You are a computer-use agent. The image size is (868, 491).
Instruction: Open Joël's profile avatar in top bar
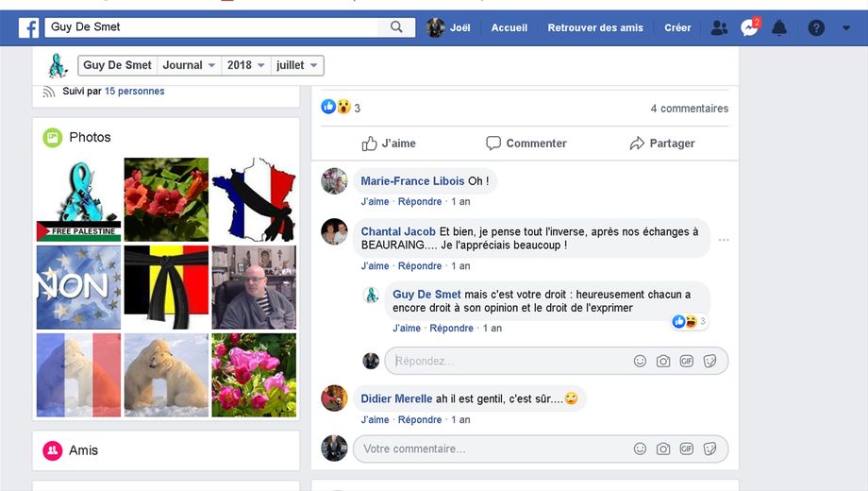[x=436, y=27]
